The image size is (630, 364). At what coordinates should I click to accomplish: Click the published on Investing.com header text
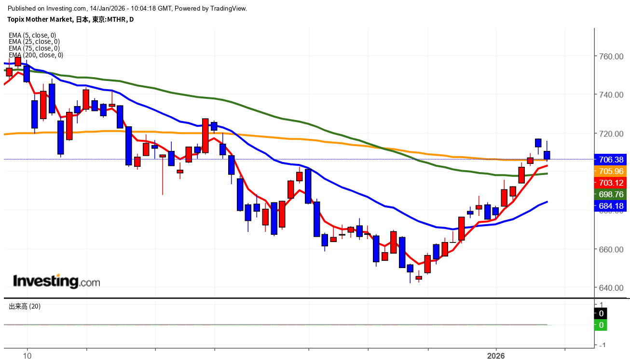[x=128, y=8]
